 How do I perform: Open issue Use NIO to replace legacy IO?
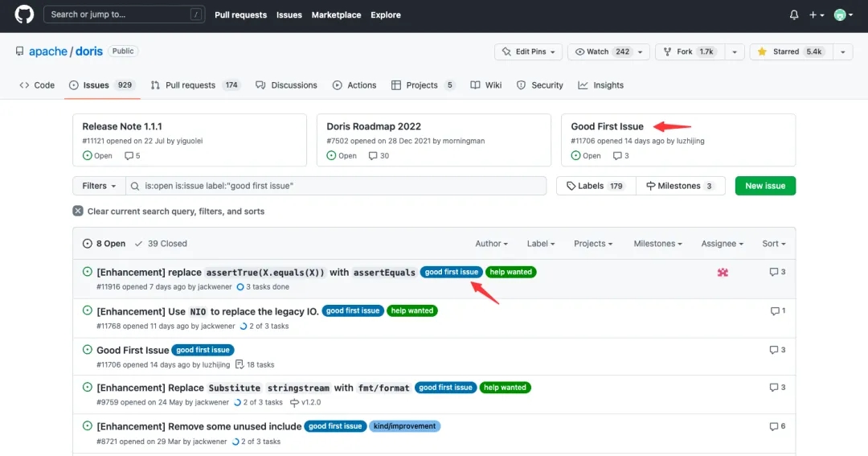point(207,311)
